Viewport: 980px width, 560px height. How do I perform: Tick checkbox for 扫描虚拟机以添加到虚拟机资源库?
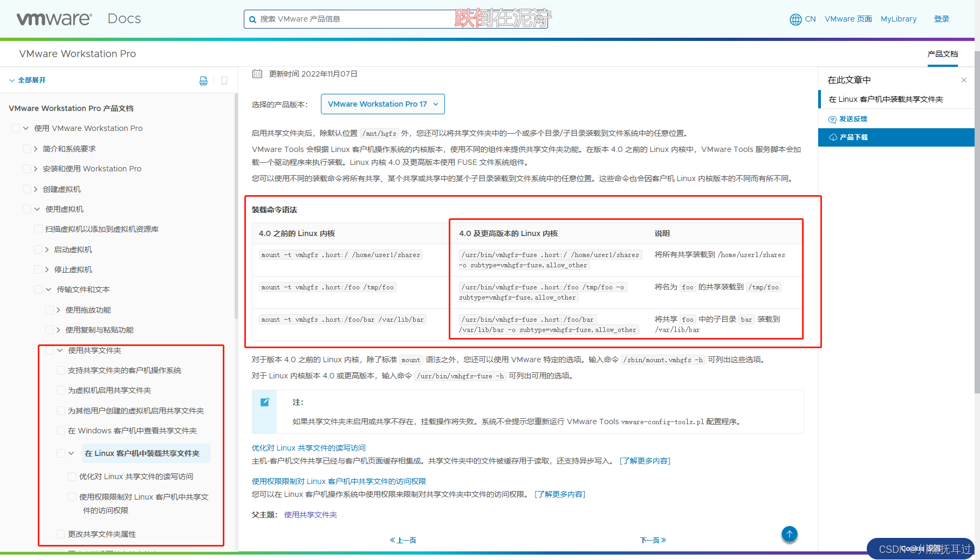click(x=38, y=229)
